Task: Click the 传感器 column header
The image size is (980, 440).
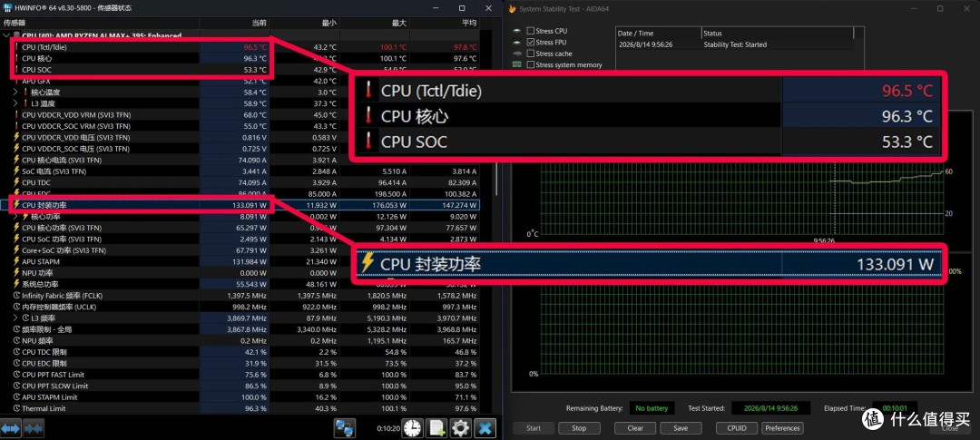Action: click(x=100, y=23)
